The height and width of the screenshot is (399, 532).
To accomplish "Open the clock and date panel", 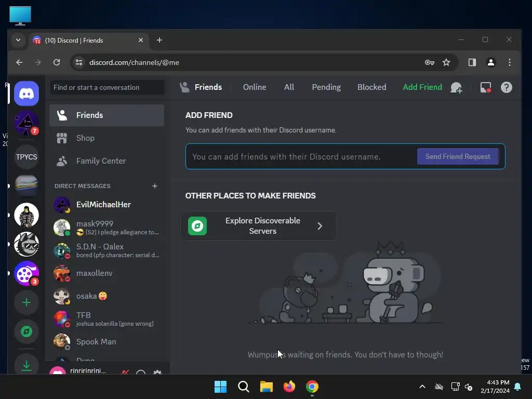I will point(495,387).
